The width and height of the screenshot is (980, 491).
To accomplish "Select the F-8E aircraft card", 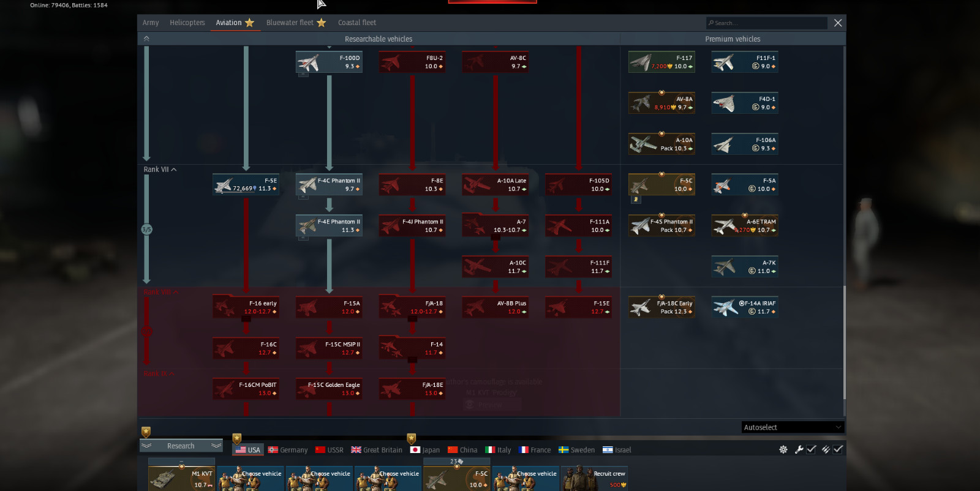I will [412, 184].
